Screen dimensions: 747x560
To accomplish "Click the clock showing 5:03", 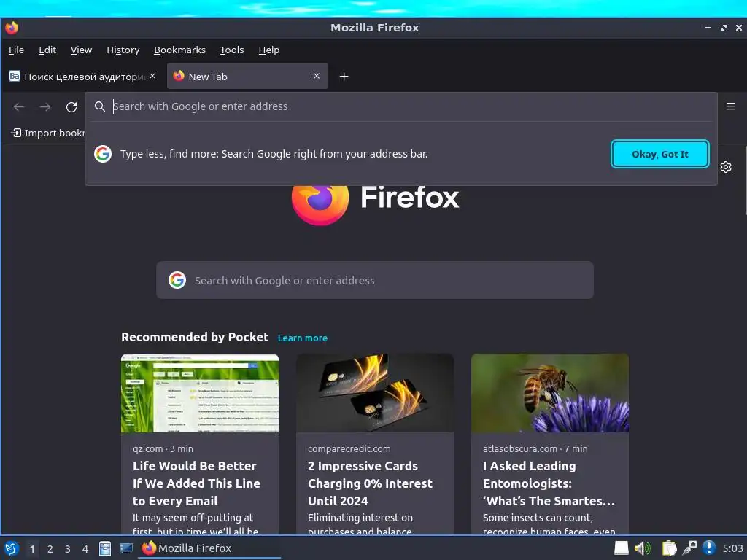I will pos(732,548).
